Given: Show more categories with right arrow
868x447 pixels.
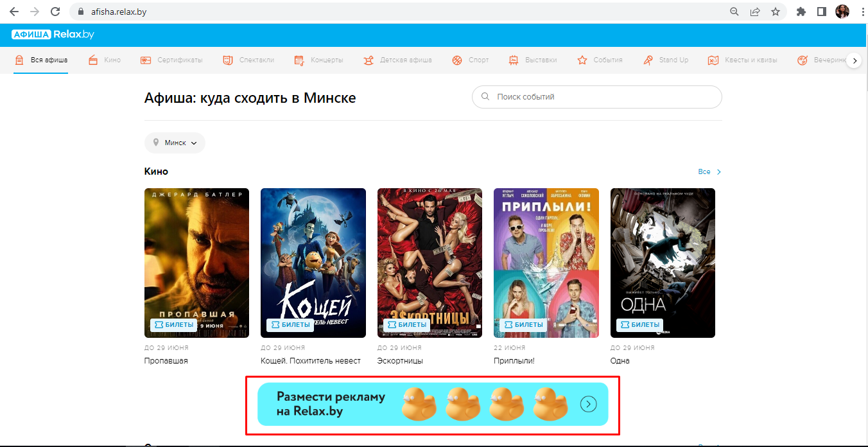Looking at the screenshot, I should (853, 60).
